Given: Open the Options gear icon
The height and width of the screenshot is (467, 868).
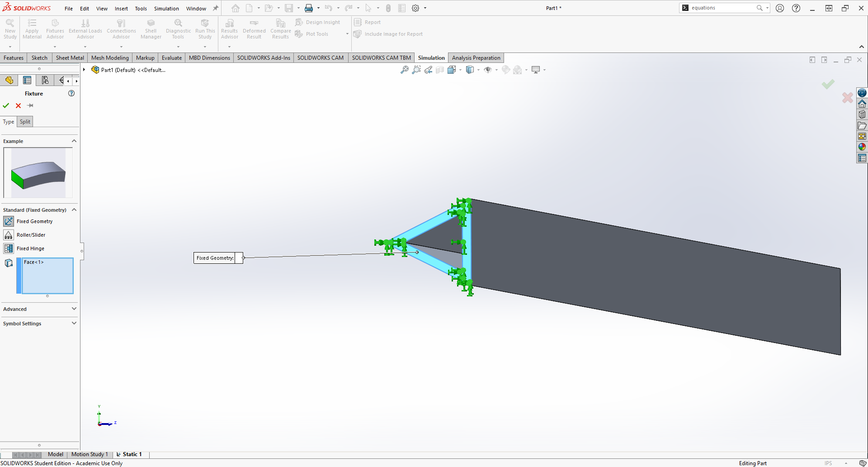Looking at the screenshot, I should pyautogui.click(x=415, y=8).
